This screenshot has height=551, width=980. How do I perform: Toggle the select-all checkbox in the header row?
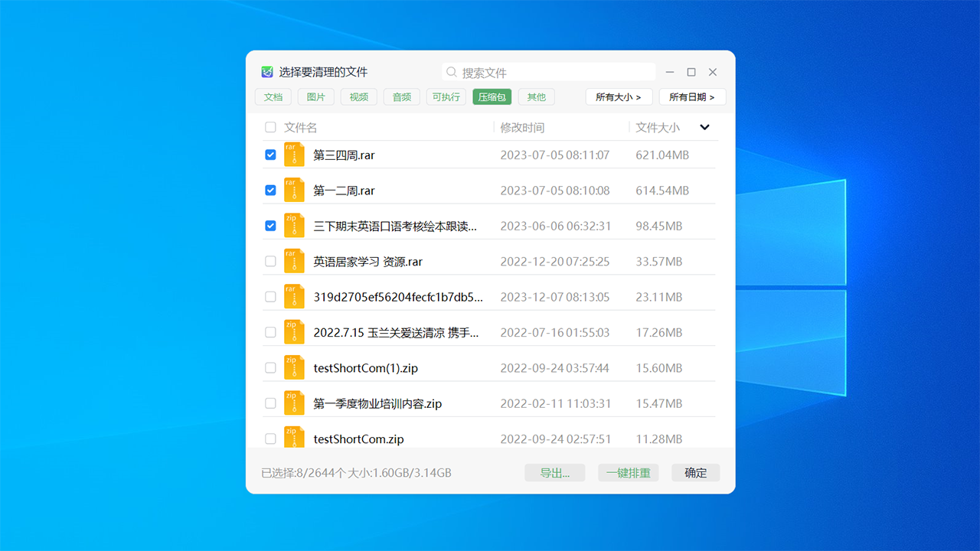(x=270, y=127)
